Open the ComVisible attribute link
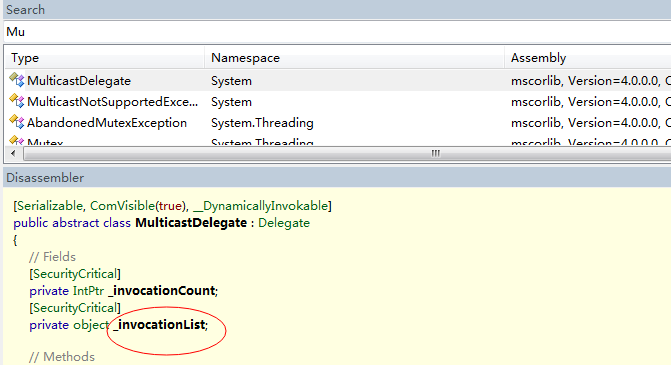 click(122, 206)
